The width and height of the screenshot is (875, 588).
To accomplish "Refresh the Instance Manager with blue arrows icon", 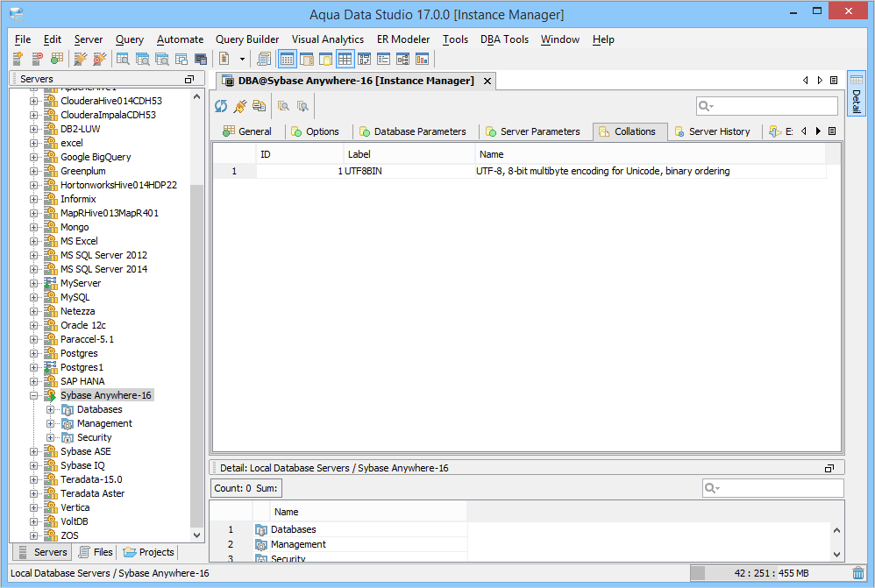I will [221, 106].
